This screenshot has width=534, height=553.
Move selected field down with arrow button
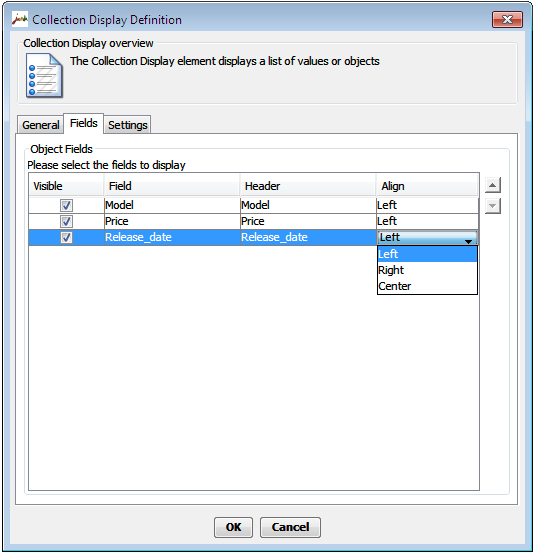(493, 206)
